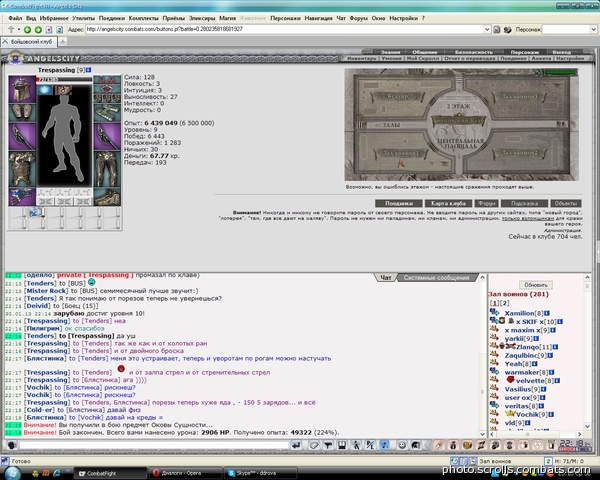The image size is (600, 480).
Task: Click the chat filter funnel icon
Action: click(328, 445)
